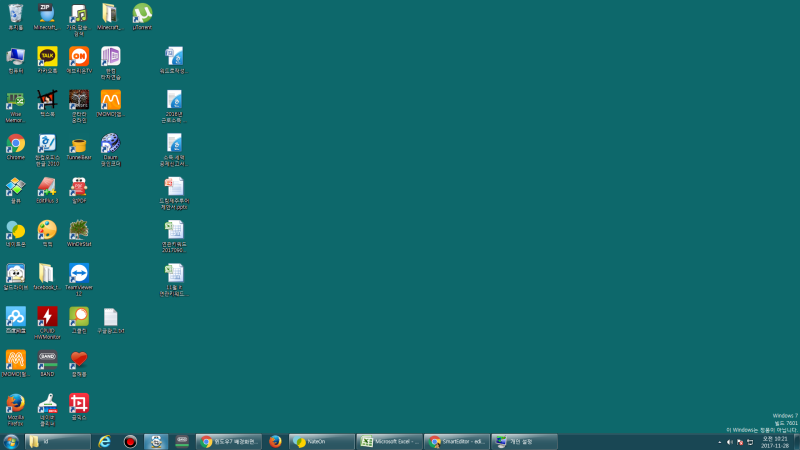Switch to the Chrome window in taskbar
Screen dimensions: 800x450
[229, 442]
